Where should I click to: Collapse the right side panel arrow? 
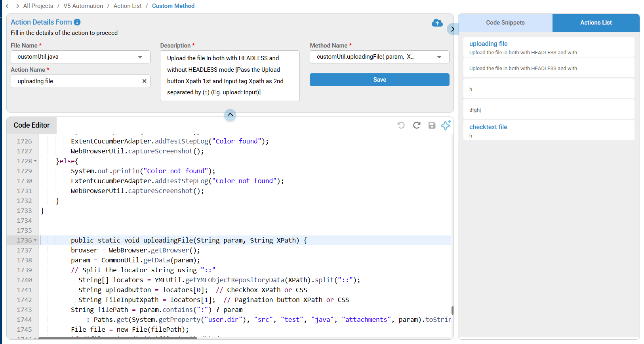click(x=452, y=29)
